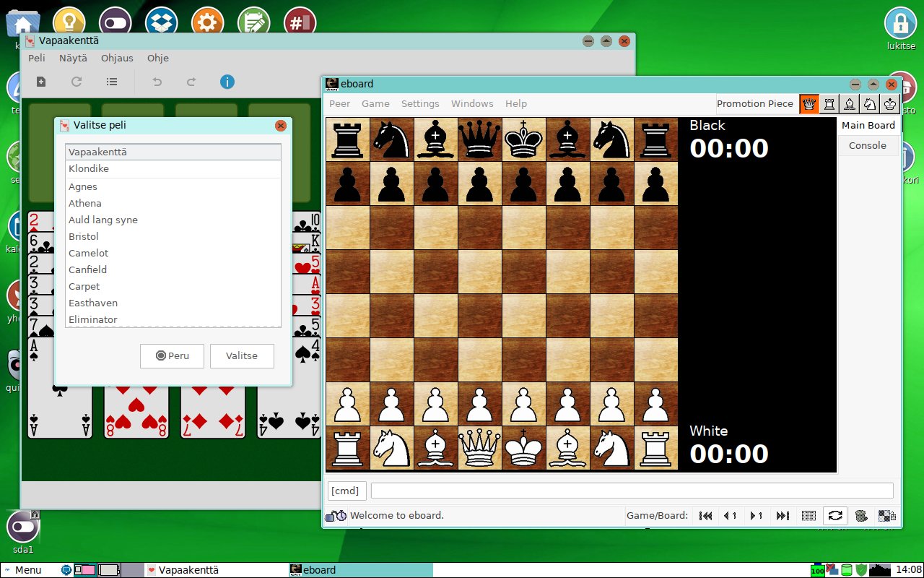Screen dimensions: 924x578
Task: Click the trash can icon in eboard
Action: 860,515
